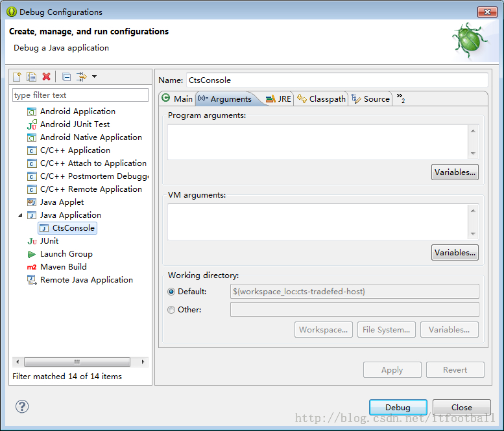Open the JRE tab
This screenshot has width=504, height=431.
279,99
